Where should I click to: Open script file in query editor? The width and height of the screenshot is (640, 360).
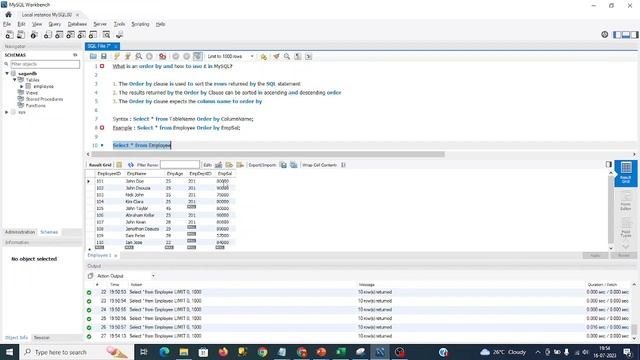[x=93, y=56]
